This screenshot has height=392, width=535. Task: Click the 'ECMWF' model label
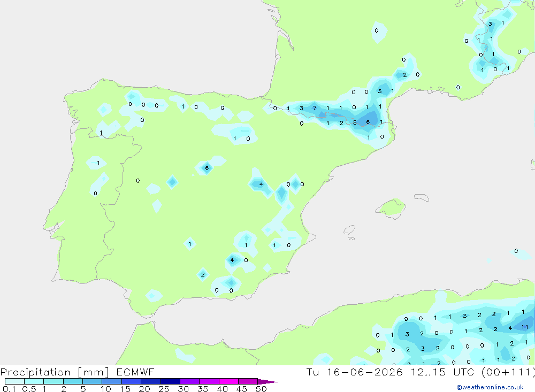[x=135, y=372]
